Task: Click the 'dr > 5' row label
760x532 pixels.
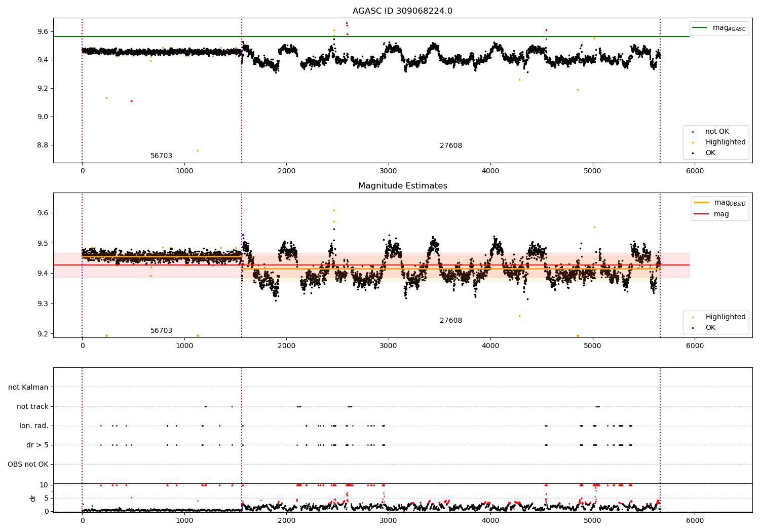Action: pyautogui.click(x=37, y=445)
